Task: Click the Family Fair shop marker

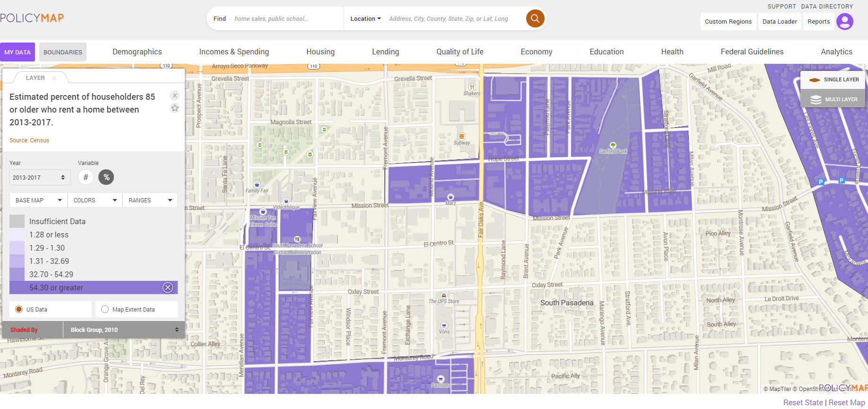Action: (x=257, y=185)
